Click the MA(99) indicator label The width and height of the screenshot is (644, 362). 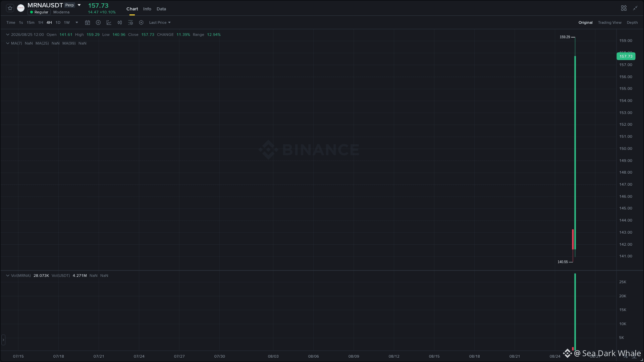click(69, 43)
